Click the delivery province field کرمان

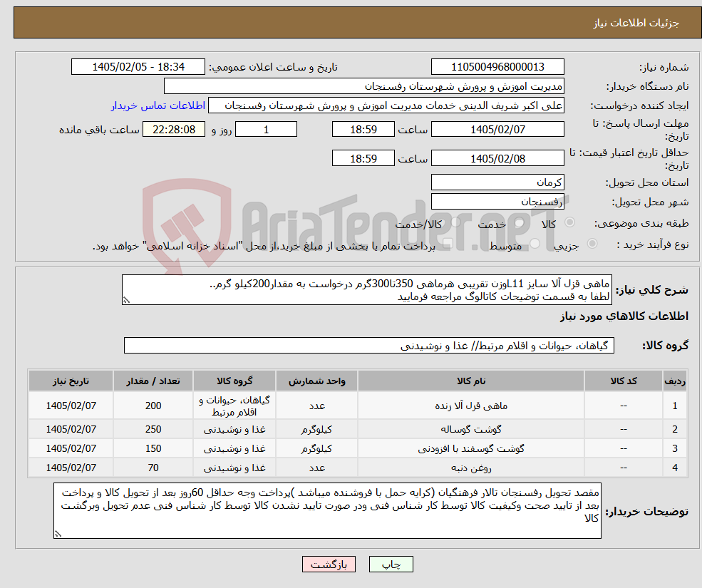[497, 182]
